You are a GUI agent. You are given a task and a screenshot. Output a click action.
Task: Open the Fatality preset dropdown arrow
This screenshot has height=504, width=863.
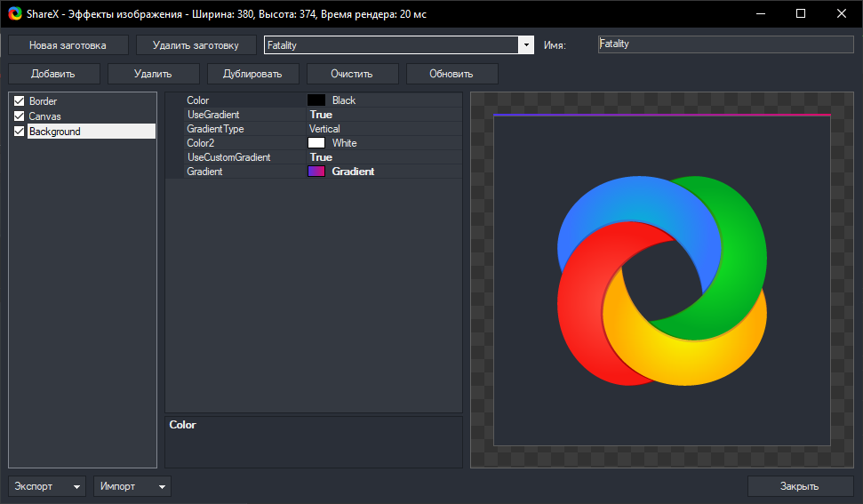coord(526,45)
